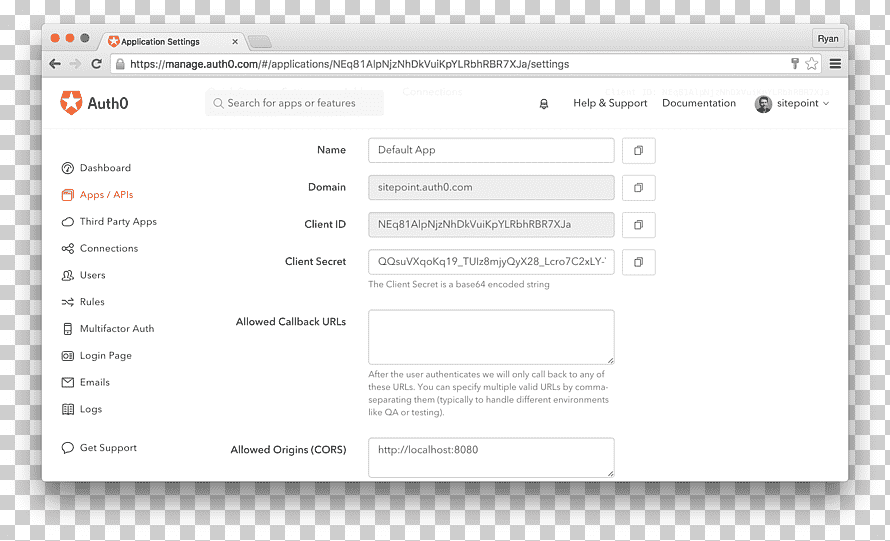Viewport: 890px width, 541px height.
Task: Copy the Domain field value
Action: 639,187
